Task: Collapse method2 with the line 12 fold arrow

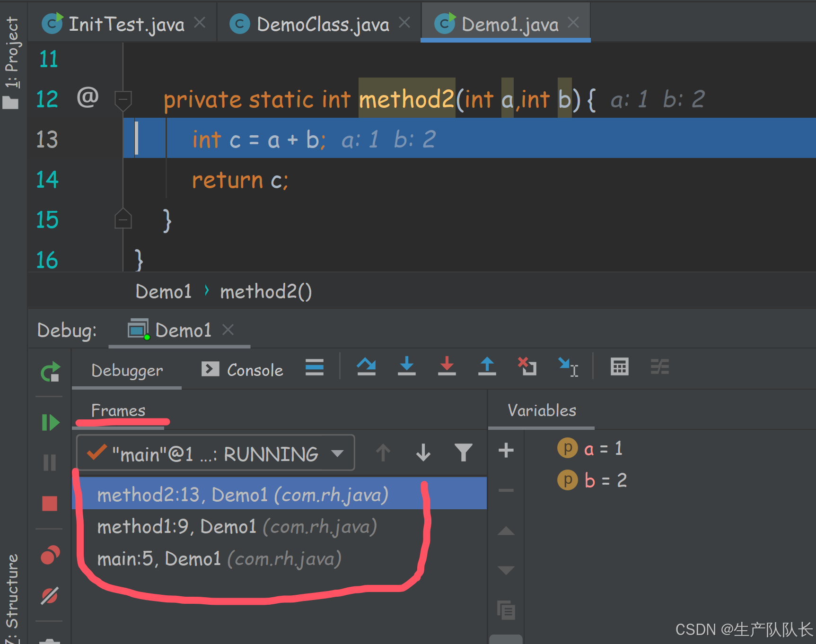Action: click(123, 100)
